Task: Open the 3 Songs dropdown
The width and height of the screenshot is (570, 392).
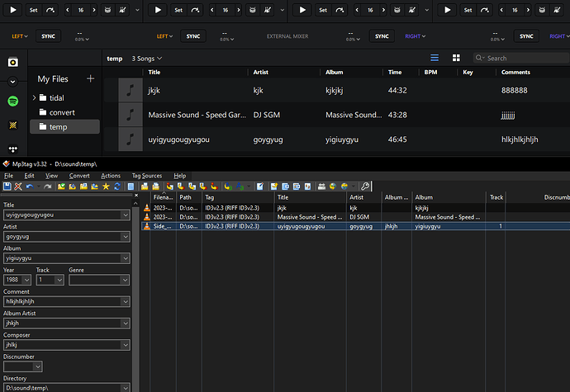Action: click(x=148, y=59)
